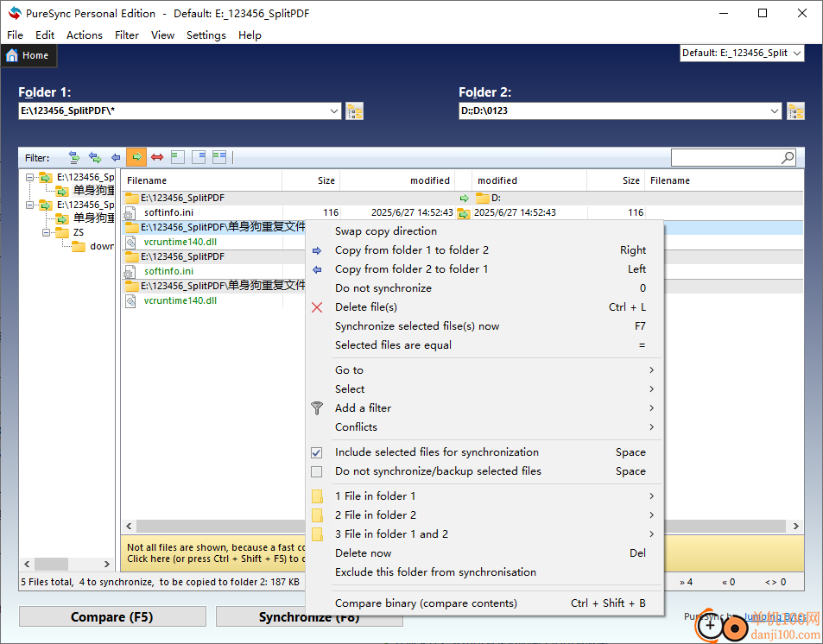Toggle the red double-arrow conflicts filter

[157, 157]
